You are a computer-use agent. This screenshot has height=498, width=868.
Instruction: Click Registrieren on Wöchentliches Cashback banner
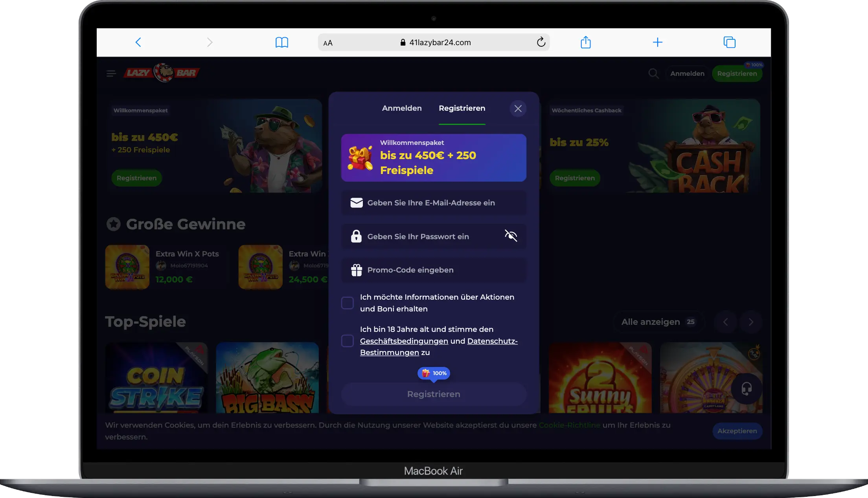pos(575,178)
